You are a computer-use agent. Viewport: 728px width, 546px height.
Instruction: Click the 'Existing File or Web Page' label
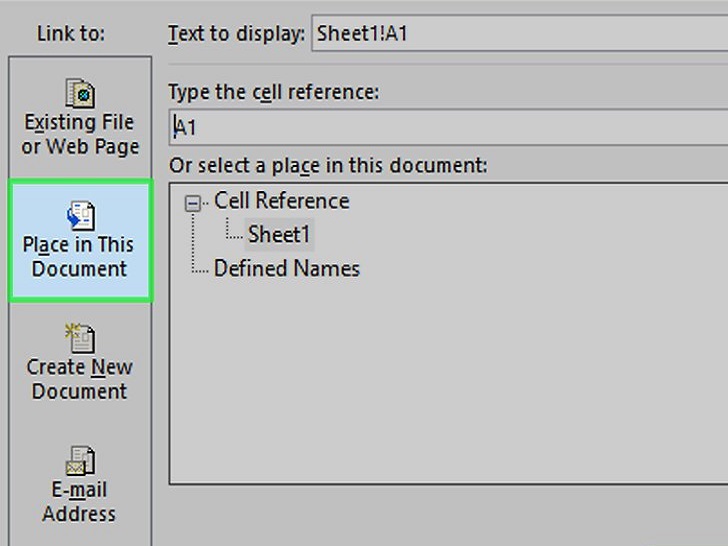pos(80,135)
